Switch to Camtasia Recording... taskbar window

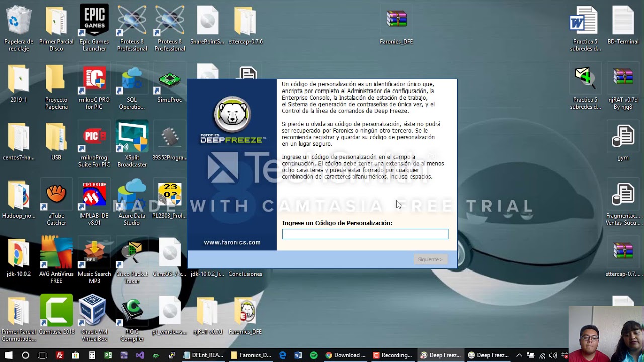(392, 355)
